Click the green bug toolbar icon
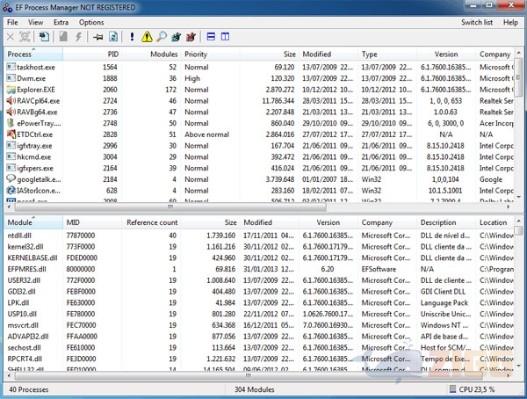This screenshot has height=399, width=527. pyautogui.click(x=176, y=37)
